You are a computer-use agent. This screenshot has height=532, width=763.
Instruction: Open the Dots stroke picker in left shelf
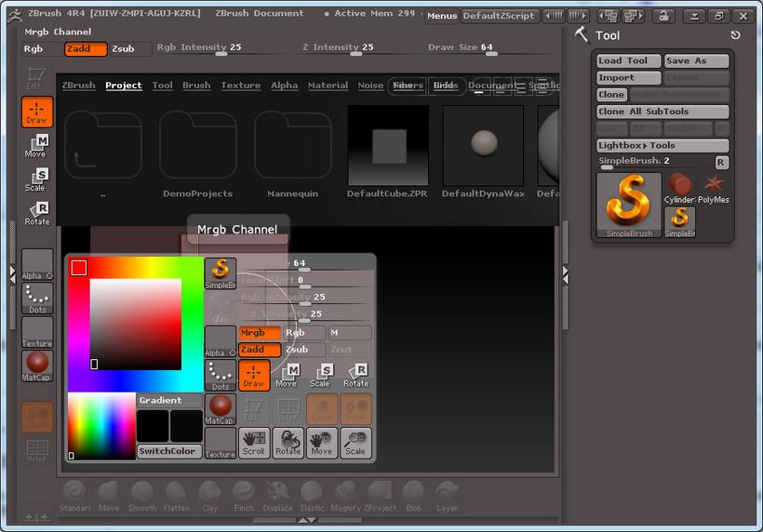click(37, 299)
